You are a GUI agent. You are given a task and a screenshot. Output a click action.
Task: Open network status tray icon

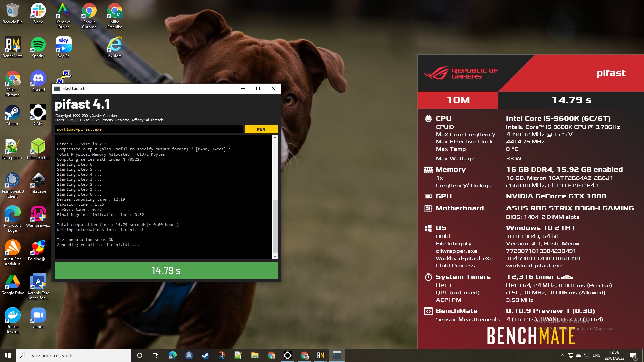click(570, 355)
